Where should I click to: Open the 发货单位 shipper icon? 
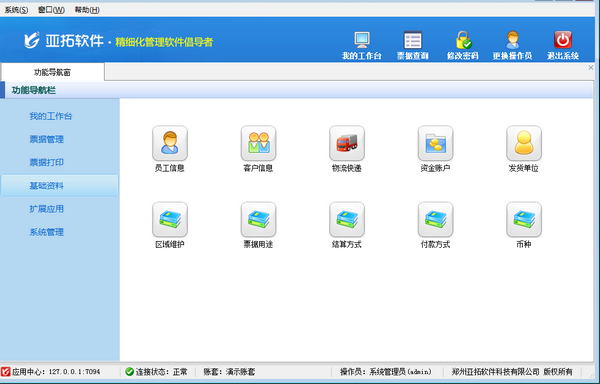click(x=524, y=143)
